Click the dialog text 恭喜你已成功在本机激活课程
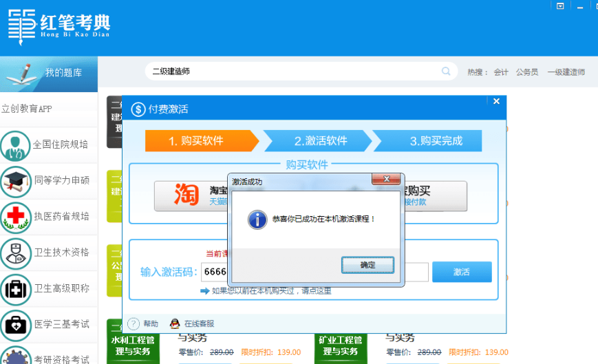 [x=323, y=220]
